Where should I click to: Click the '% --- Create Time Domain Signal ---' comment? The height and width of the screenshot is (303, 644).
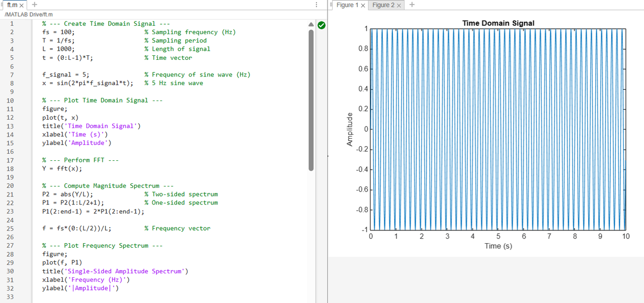point(106,24)
